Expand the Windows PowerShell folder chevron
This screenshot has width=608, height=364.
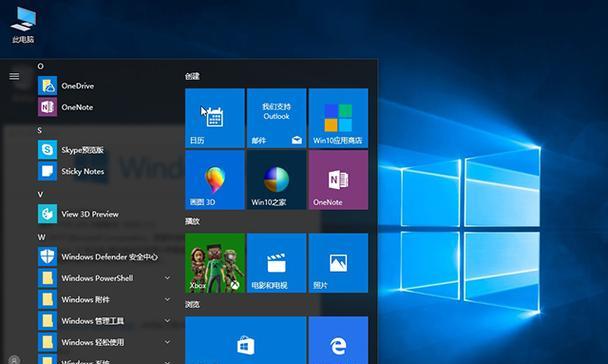(167, 278)
